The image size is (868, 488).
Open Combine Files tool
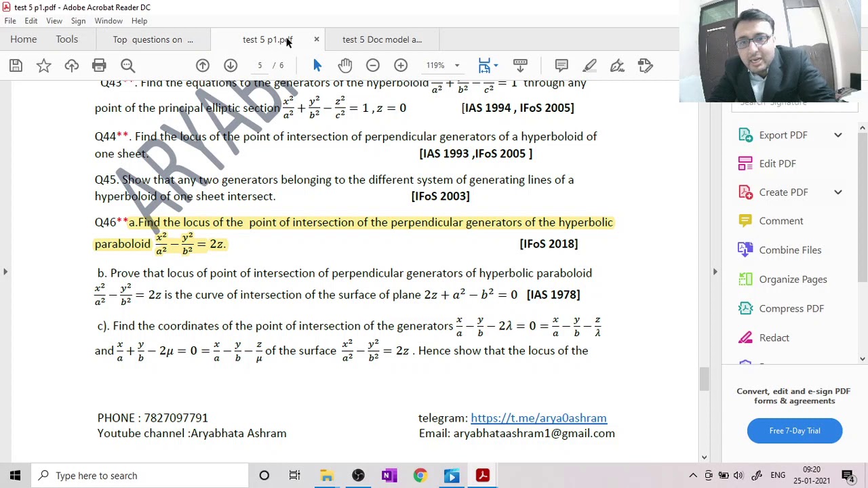(790, 250)
